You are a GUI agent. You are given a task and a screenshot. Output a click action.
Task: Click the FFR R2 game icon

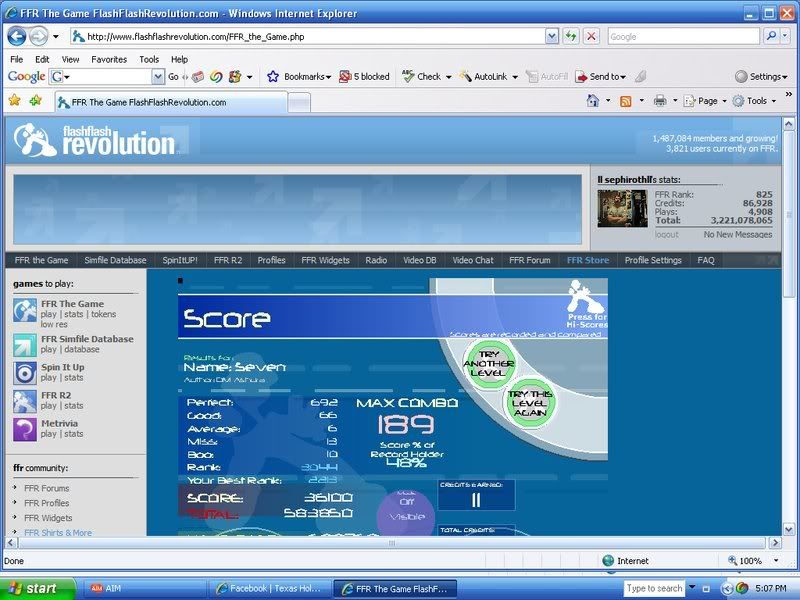tap(25, 401)
